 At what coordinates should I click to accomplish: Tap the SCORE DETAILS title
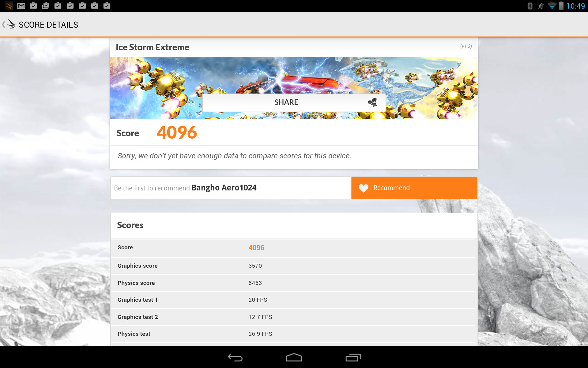point(48,25)
